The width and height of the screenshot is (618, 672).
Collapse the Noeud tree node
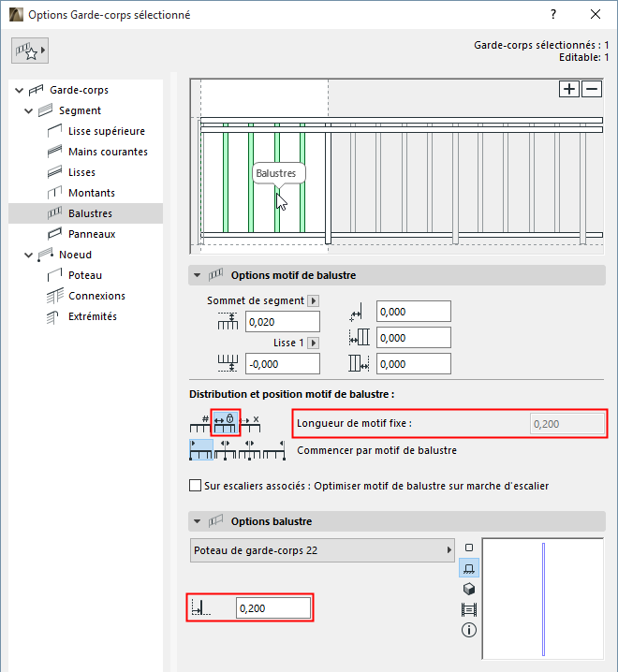[x=29, y=255]
